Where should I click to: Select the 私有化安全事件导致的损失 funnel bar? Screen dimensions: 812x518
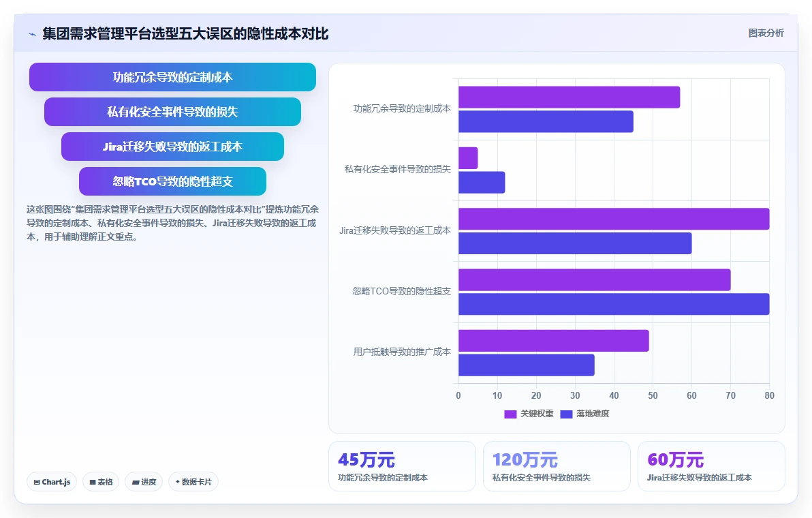tap(172, 112)
